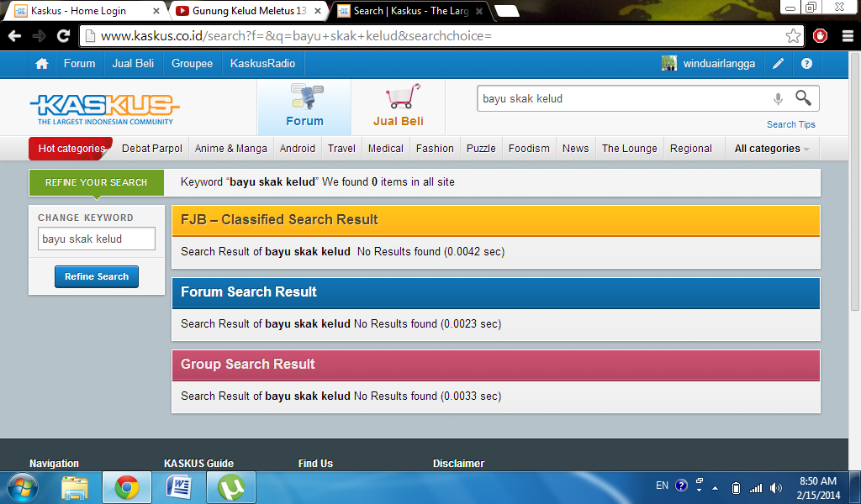Image resolution: width=861 pixels, height=504 pixels.
Task: Open help question mark icon in Kaskus bar
Action: point(806,64)
